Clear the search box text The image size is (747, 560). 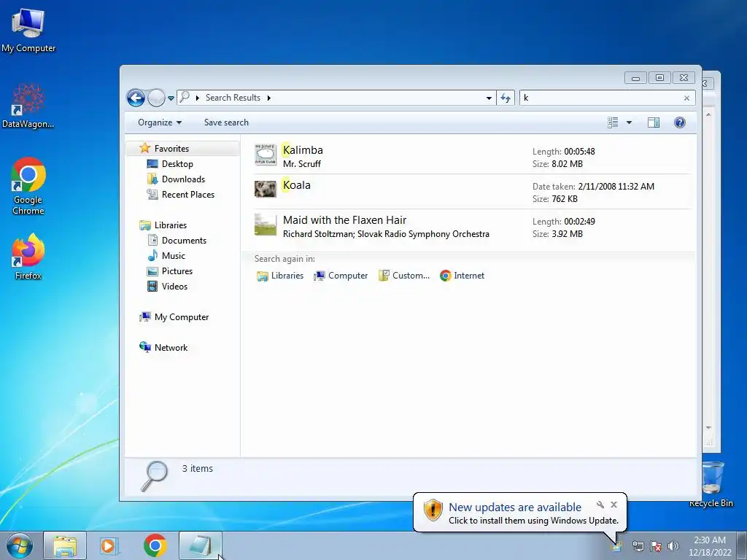coord(686,98)
